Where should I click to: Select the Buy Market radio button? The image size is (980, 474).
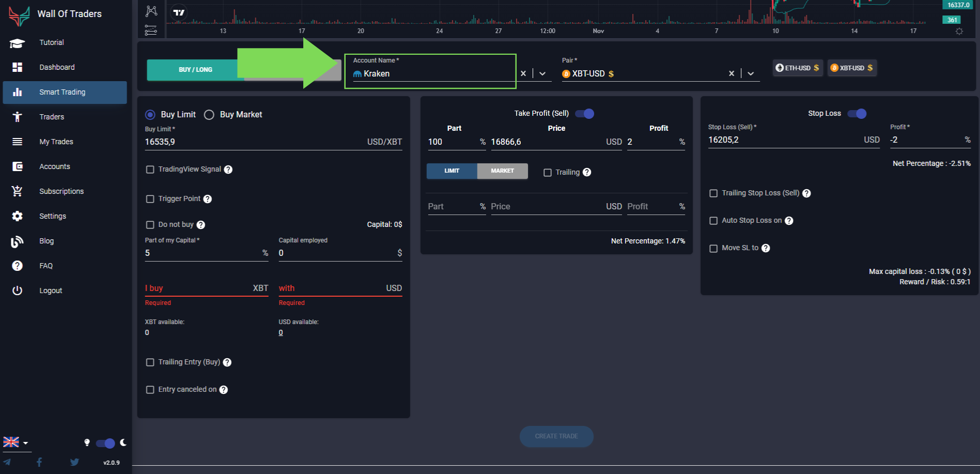click(x=209, y=114)
